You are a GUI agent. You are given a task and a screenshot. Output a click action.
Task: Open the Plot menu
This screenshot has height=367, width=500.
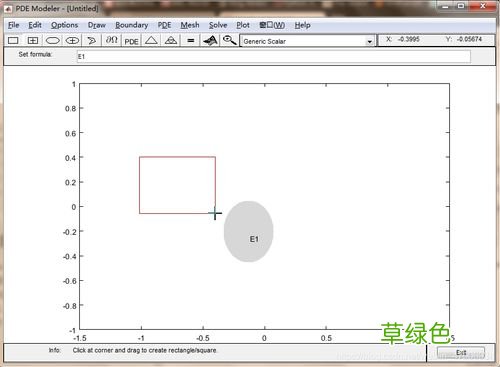[243, 25]
